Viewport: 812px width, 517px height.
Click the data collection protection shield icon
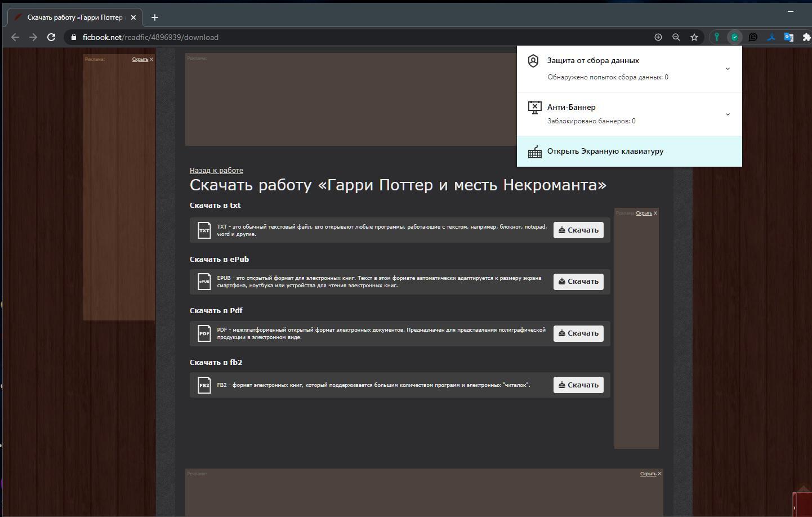click(533, 61)
